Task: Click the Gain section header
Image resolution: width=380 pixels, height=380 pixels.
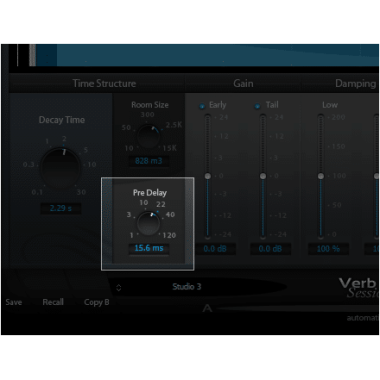Action: [x=243, y=83]
